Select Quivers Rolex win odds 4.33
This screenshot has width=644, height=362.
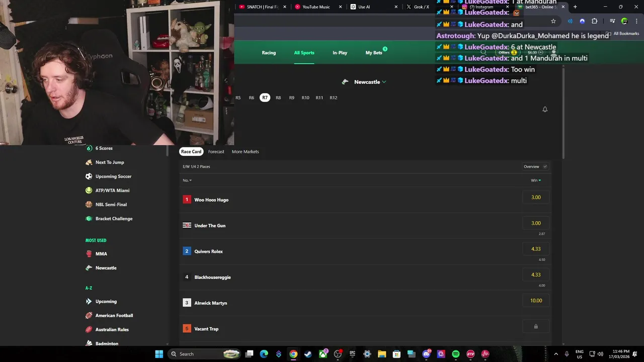(536, 249)
